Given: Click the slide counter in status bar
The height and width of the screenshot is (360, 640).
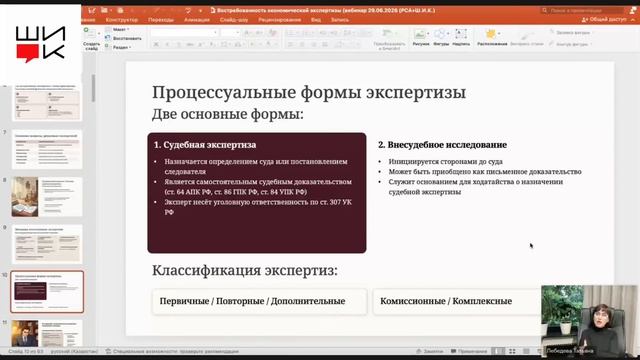Looking at the screenshot, I should tap(25, 351).
